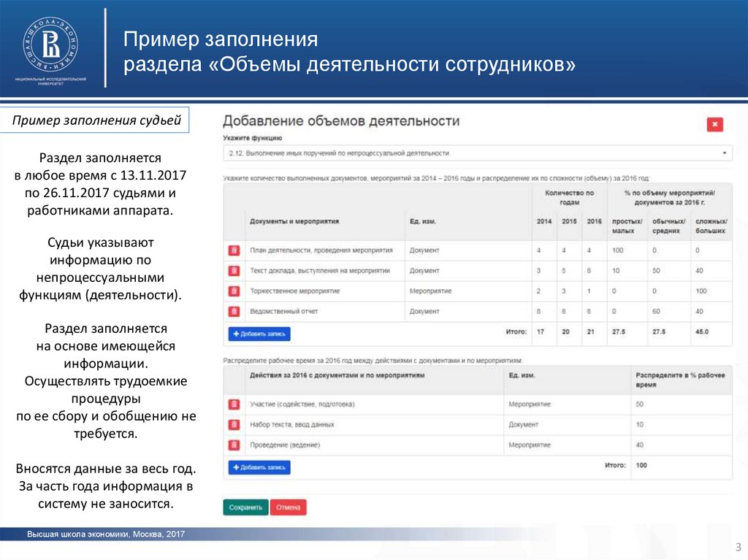Edit work time percent for 'Участие' row
This screenshot has height=560, width=748.
tap(679, 404)
